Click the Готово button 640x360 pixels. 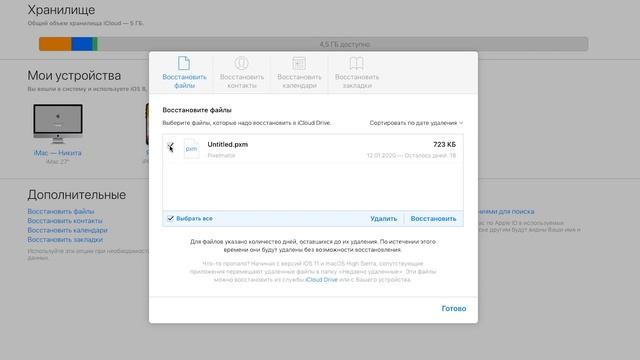453,309
